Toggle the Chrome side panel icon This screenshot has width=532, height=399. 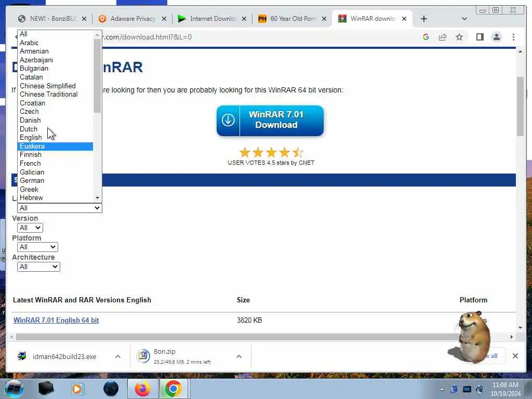pos(480,37)
